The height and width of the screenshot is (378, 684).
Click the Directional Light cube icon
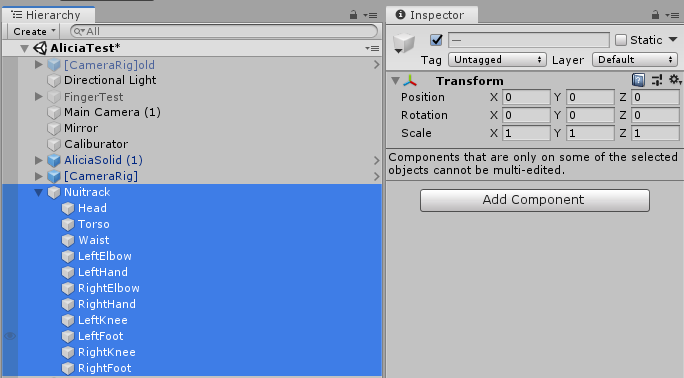(x=54, y=81)
